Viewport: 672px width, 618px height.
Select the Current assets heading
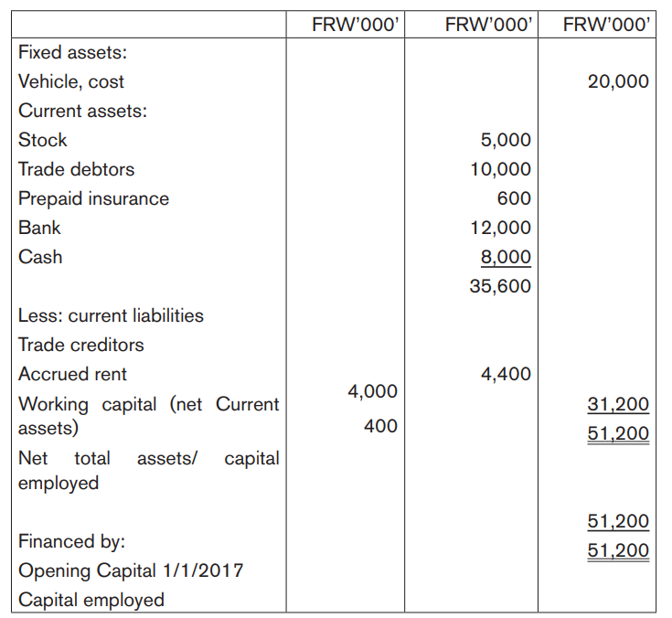coord(82,111)
